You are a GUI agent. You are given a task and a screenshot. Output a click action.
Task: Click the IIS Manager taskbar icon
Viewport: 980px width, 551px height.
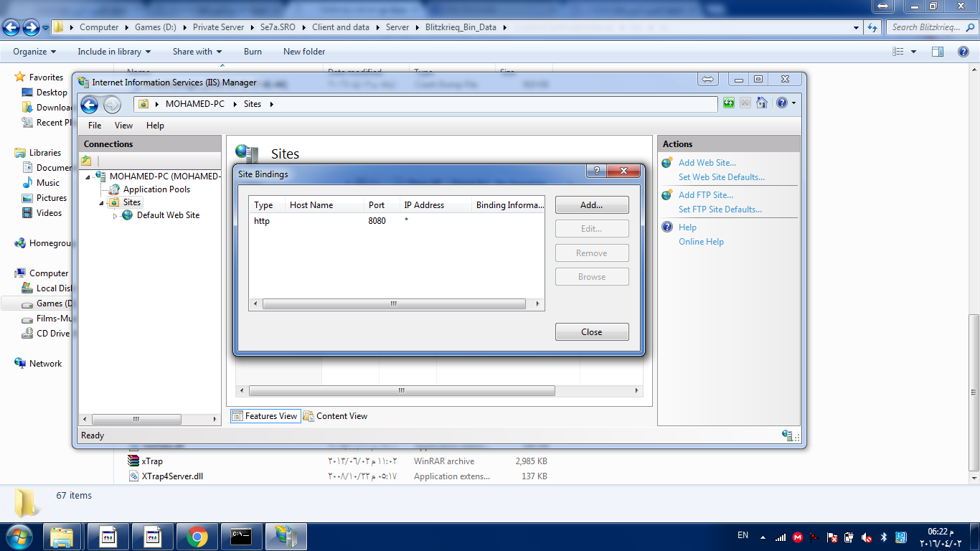286,537
